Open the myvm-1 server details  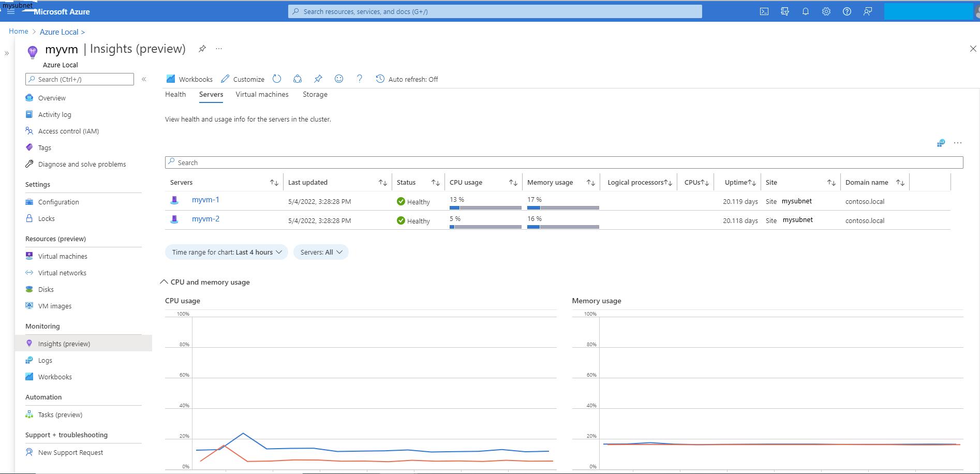(205, 200)
